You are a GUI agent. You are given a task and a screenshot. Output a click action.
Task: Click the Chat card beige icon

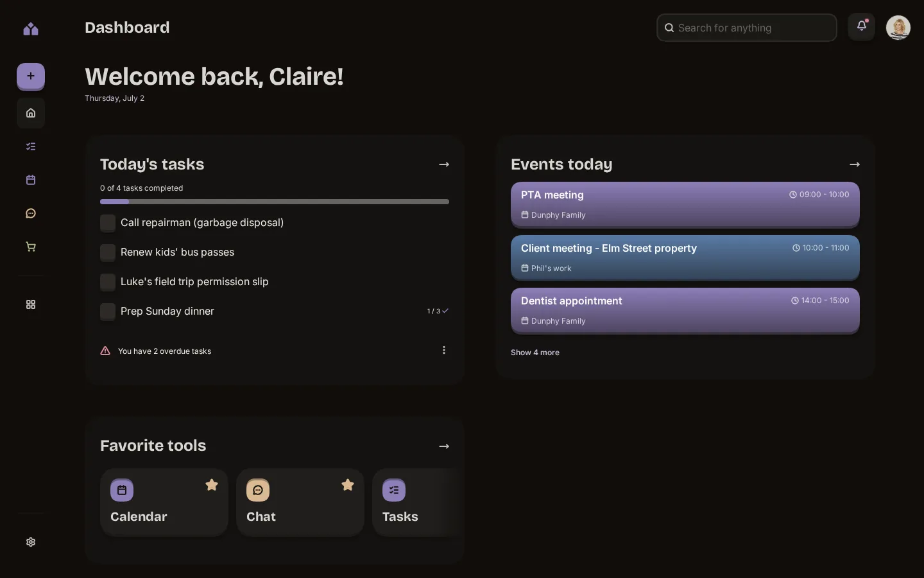[258, 490]
